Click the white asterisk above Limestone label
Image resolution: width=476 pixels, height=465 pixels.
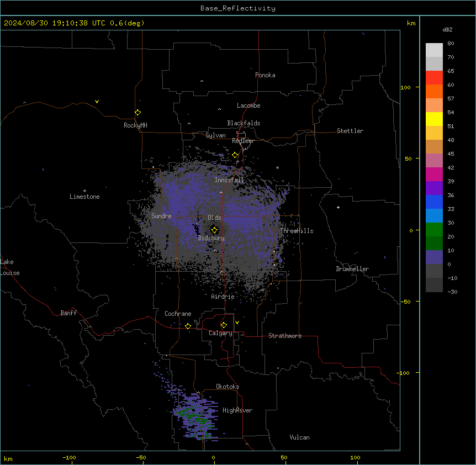click(84, 191)
